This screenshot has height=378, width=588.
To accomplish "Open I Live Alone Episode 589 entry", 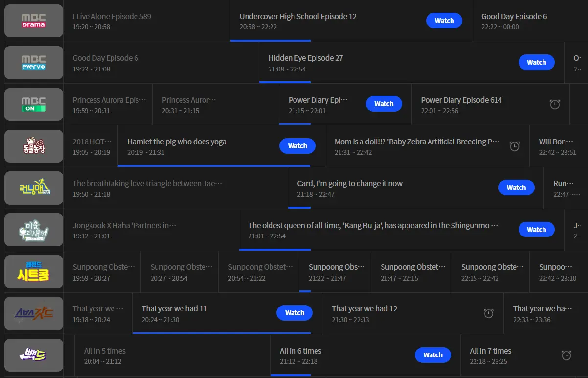I will click(147, 21).
